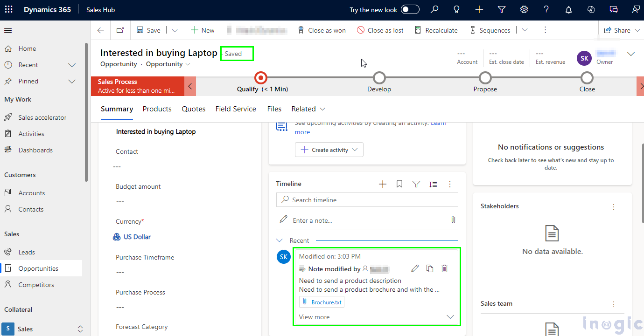644x336 pixels.
Task: Select the Develop stage in sales process
Action: [379, 78]
